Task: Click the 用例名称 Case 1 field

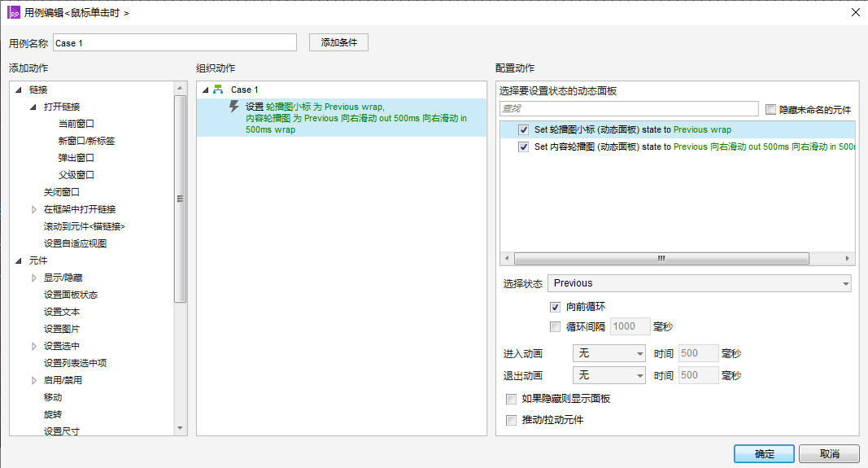Action: tap(174, 42)
